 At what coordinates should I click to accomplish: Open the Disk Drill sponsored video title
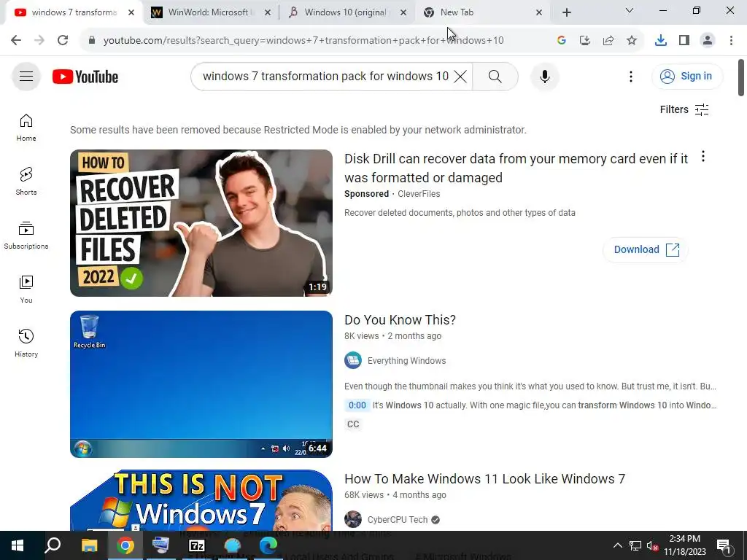point(516,168)
